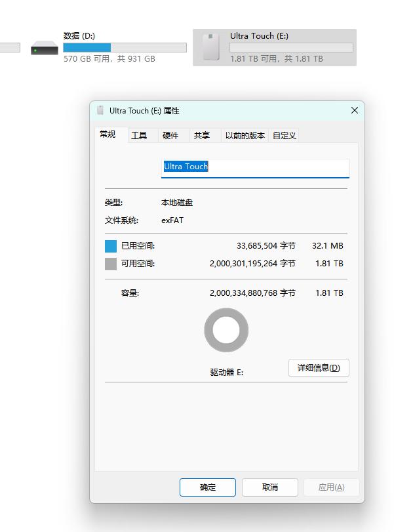The height and width of the screenshot is (532, 394).
Task: Open the 以前的版本 tab
Action: [245, 136]
